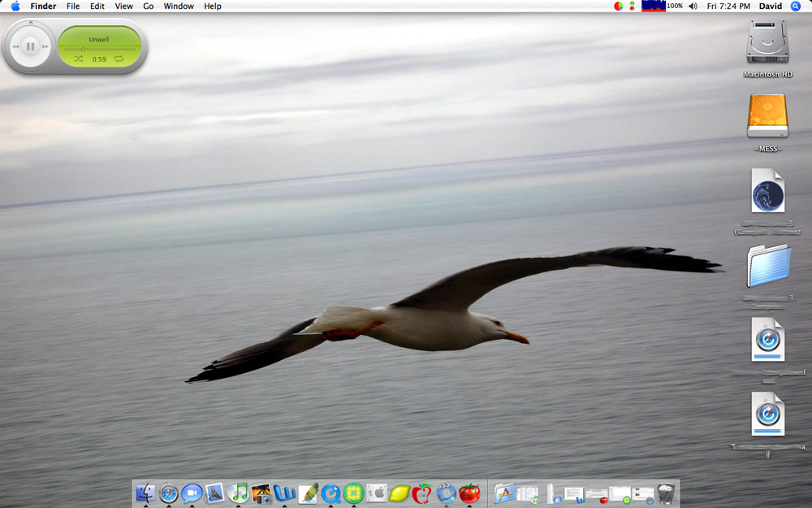
Task: Open the Applications folder in the Dock
Action: coord(504,493)
